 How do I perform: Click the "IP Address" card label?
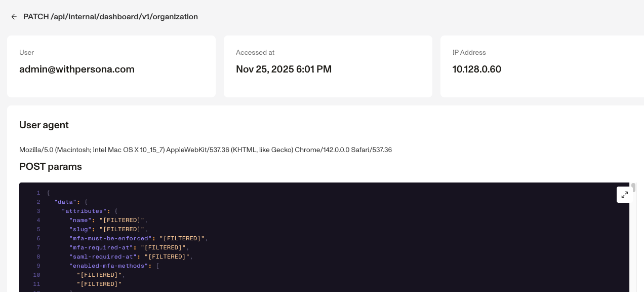click(469, 53)
